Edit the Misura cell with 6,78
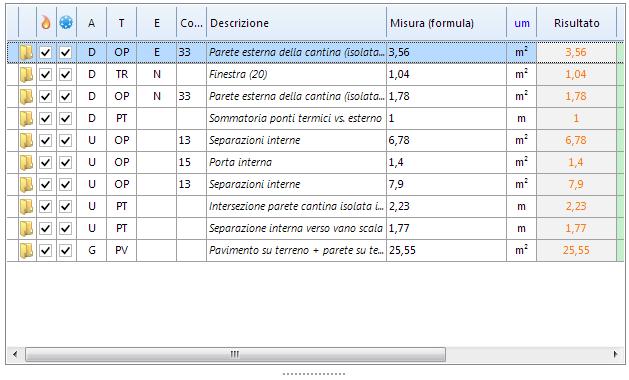This screenshot has width=629, height=380. coord(446,140)
